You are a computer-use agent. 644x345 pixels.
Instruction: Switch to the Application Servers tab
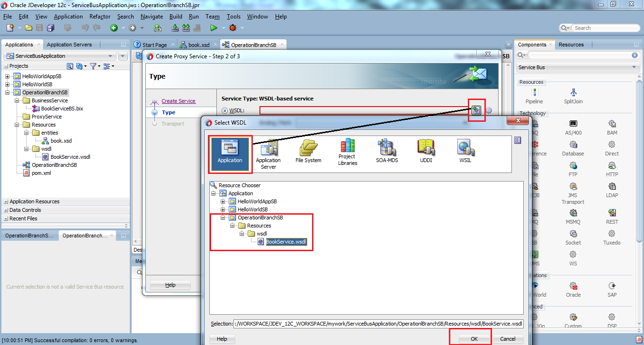point(69,45)
